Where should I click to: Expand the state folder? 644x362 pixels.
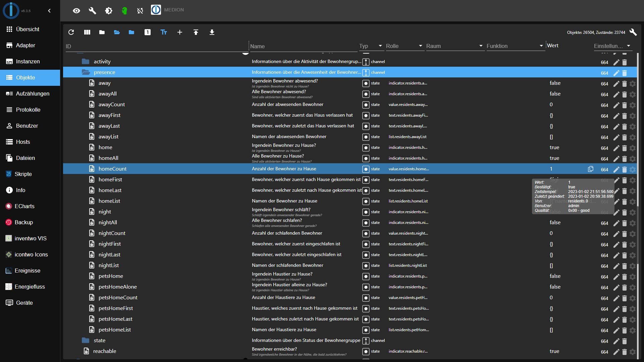pos(86,340)
